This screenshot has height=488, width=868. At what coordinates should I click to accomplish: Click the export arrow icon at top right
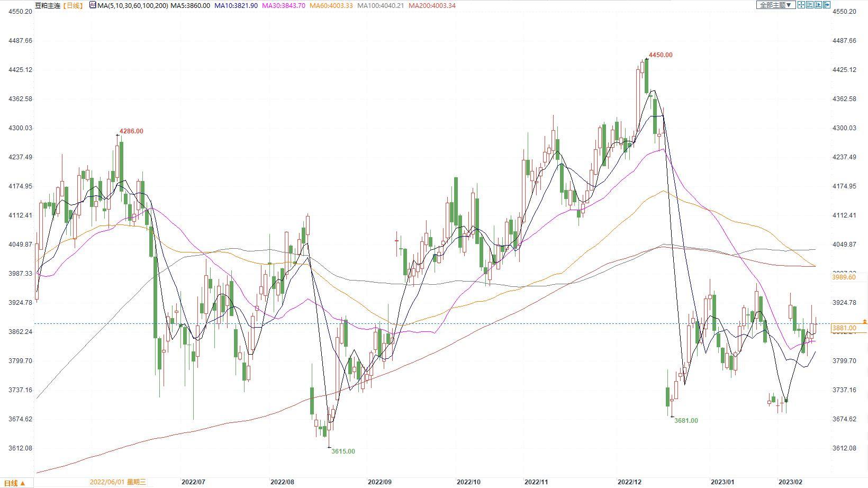(827, 5)
